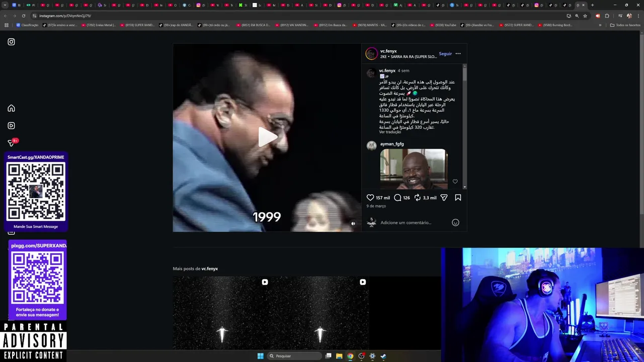Open ayman_fgfg commenter profile
Image resolution: width=644 pixels, height=362 pixels.
tap(392, 144)
